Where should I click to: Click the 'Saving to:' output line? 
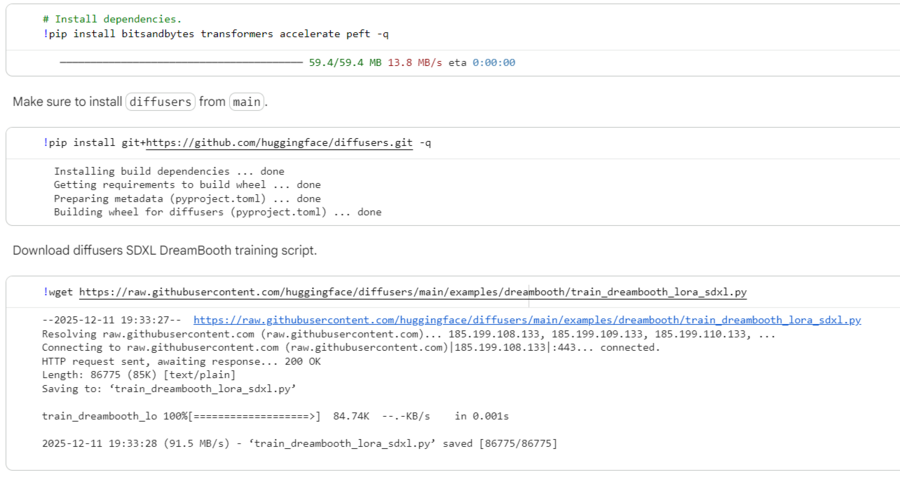coord(169,389)
